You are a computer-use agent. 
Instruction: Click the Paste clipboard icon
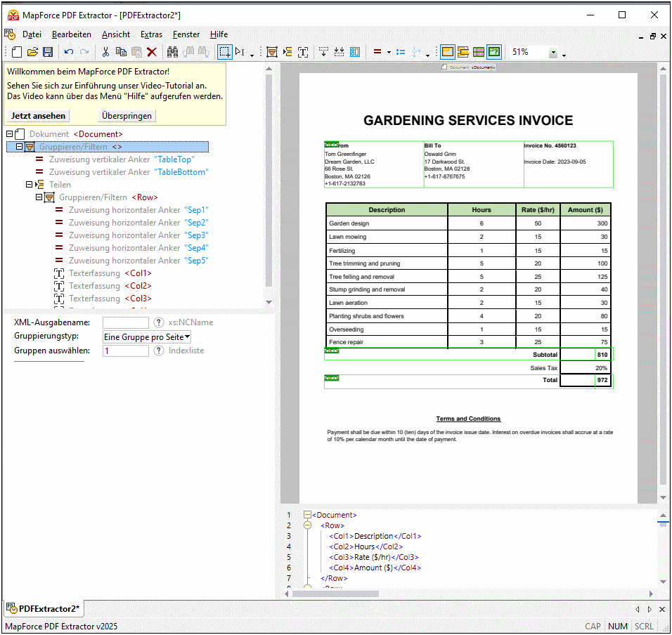pyautogui.click(x=136, y=52)
